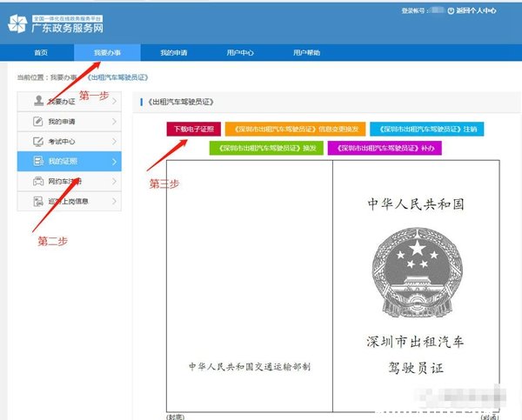Expand the 考试中心 chevron arrow
522x420 pixels.
[x=115, y=142]
